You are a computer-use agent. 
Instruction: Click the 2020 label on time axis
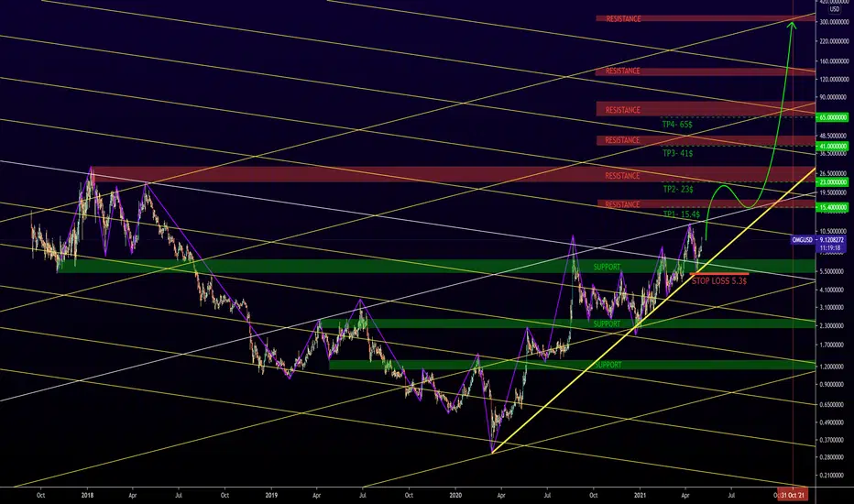[x=455, y=495]
